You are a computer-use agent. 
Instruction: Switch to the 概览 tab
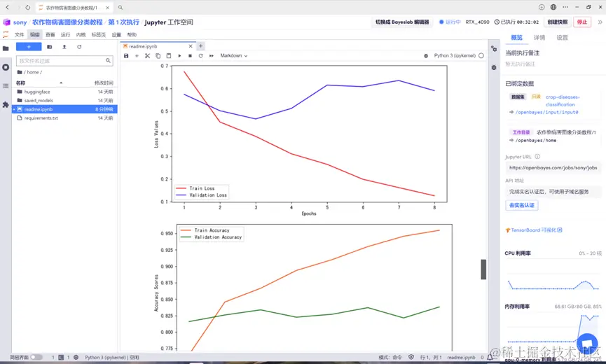tap(516, 37)
